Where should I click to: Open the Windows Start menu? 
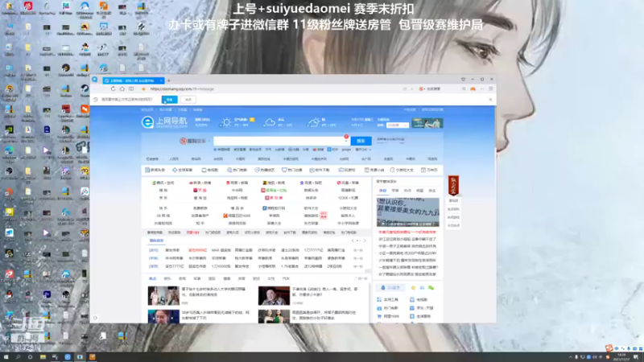6,357
